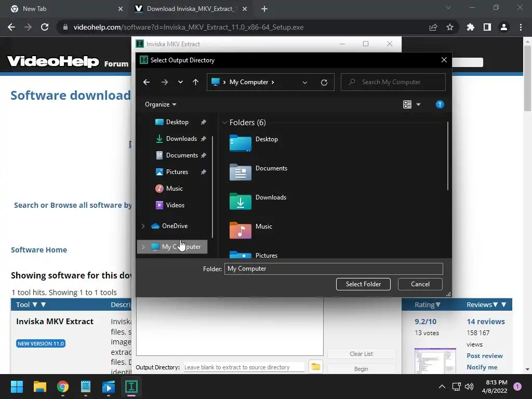Select Music in the navigation pane

pyautogui.click(x=174, y=189)
